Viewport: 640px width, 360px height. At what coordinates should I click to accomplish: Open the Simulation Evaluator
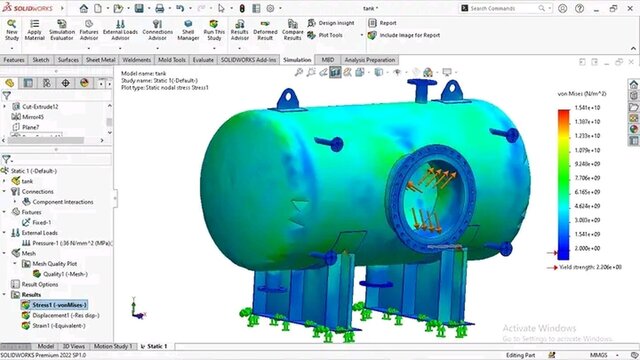(x=62, y=30)
